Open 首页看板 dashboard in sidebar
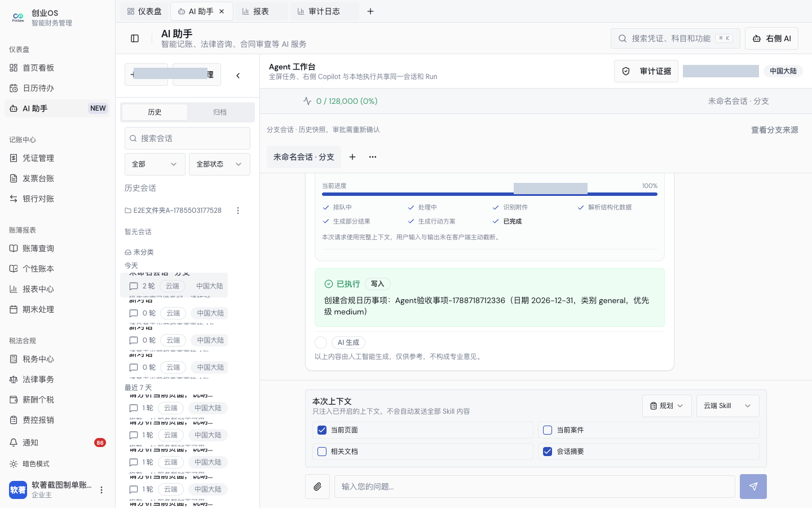812x508 pixels. [56, 68]
